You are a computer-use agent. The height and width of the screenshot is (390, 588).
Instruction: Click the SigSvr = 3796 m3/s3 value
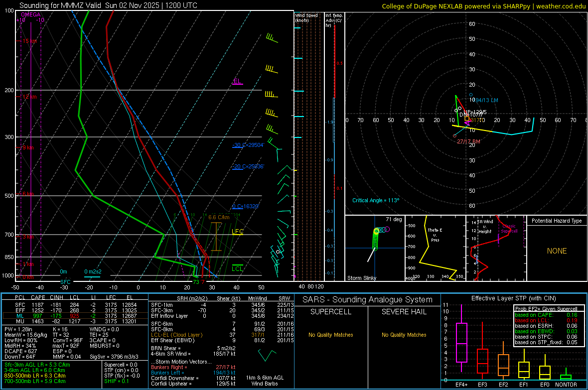pos(114,357)
